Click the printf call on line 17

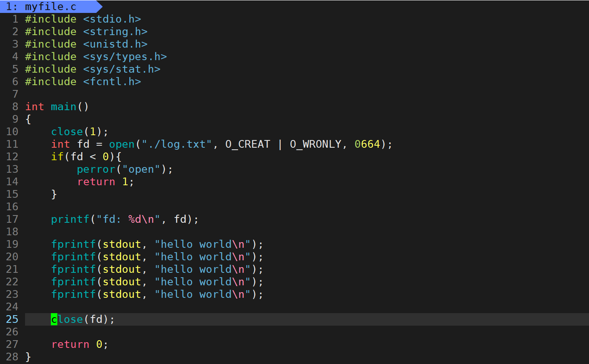point(125,219)
